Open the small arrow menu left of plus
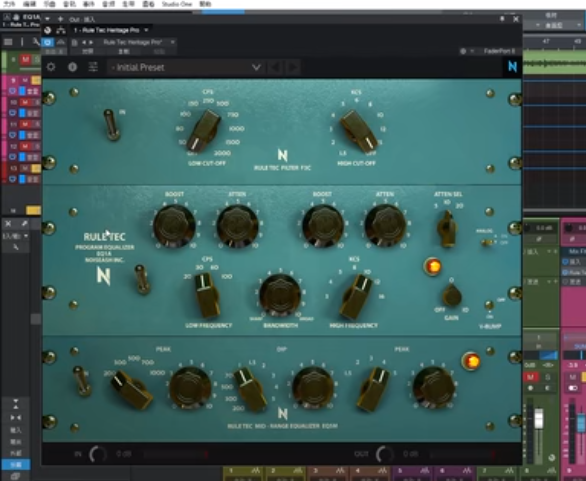 point(47,19)
